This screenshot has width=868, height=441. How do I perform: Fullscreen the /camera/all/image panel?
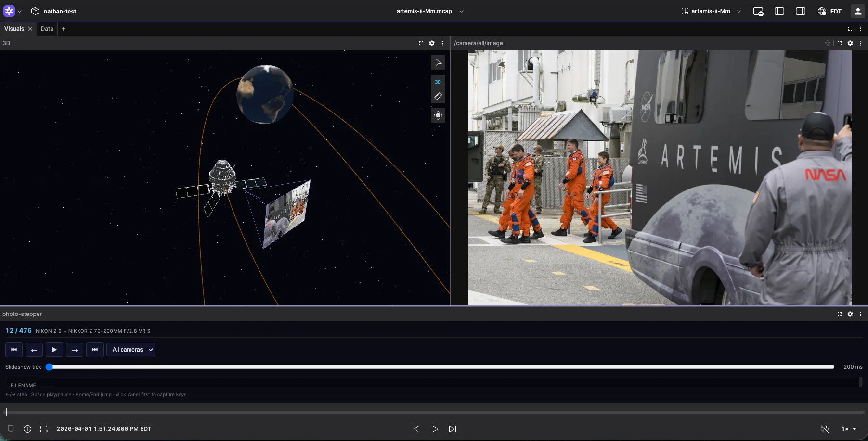click(840, 43)
